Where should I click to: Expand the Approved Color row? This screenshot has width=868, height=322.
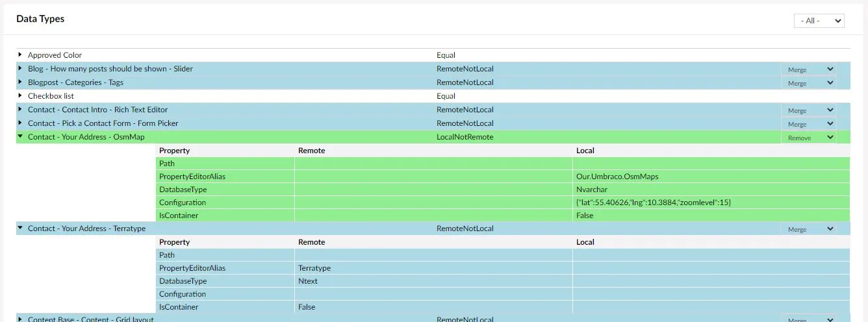(20, 55)
